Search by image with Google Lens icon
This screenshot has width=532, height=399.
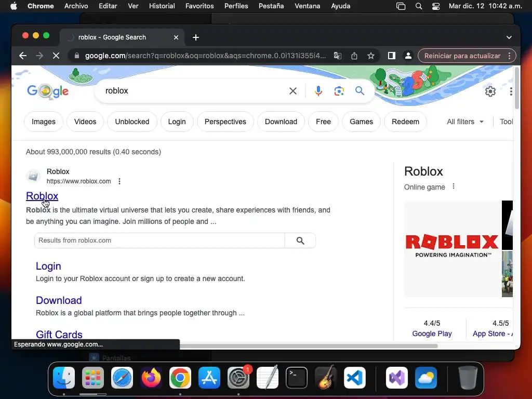coord(339,90)
